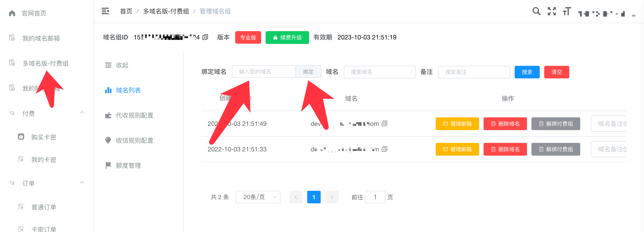Click the 收起 collapse menu icon
This screenshot has width=644, height=232.
(108, 65)
